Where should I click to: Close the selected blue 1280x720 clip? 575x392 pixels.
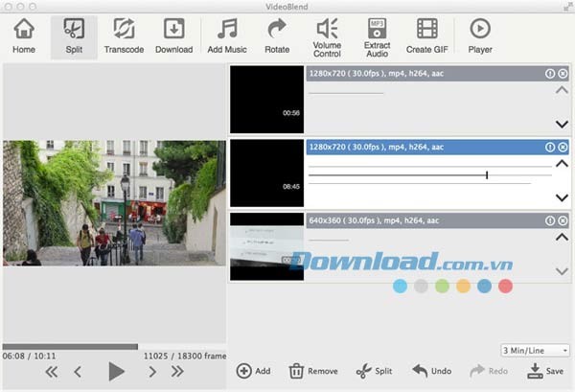[x=563, y=147]
